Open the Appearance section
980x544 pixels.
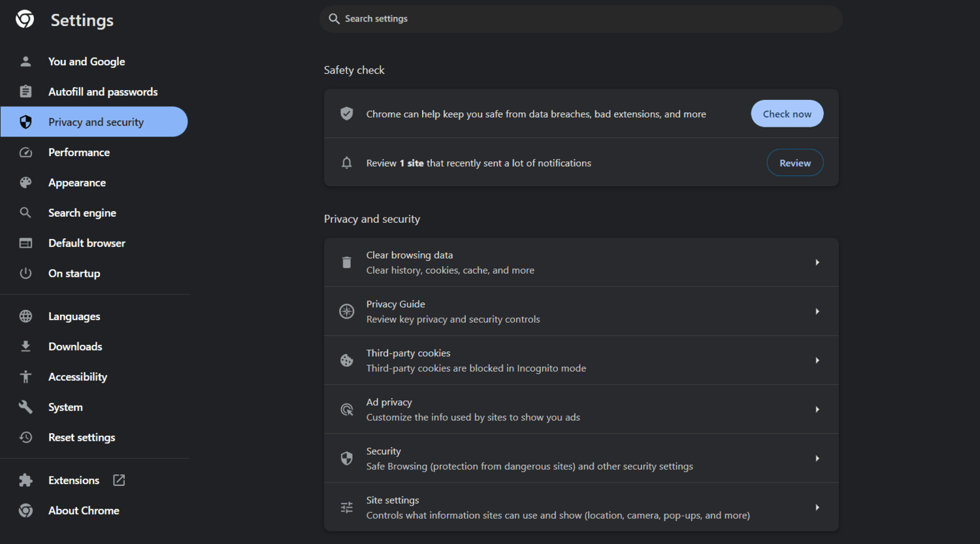[x=94, y=183]
